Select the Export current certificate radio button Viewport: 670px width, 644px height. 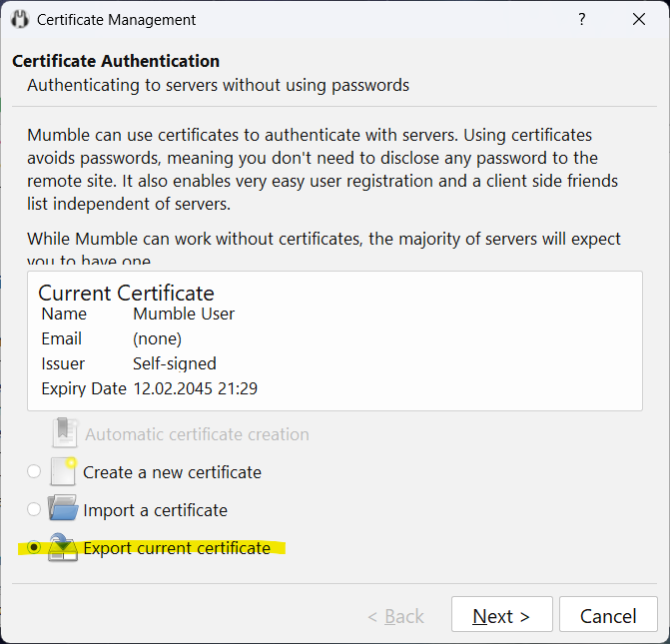coord(35,548)
